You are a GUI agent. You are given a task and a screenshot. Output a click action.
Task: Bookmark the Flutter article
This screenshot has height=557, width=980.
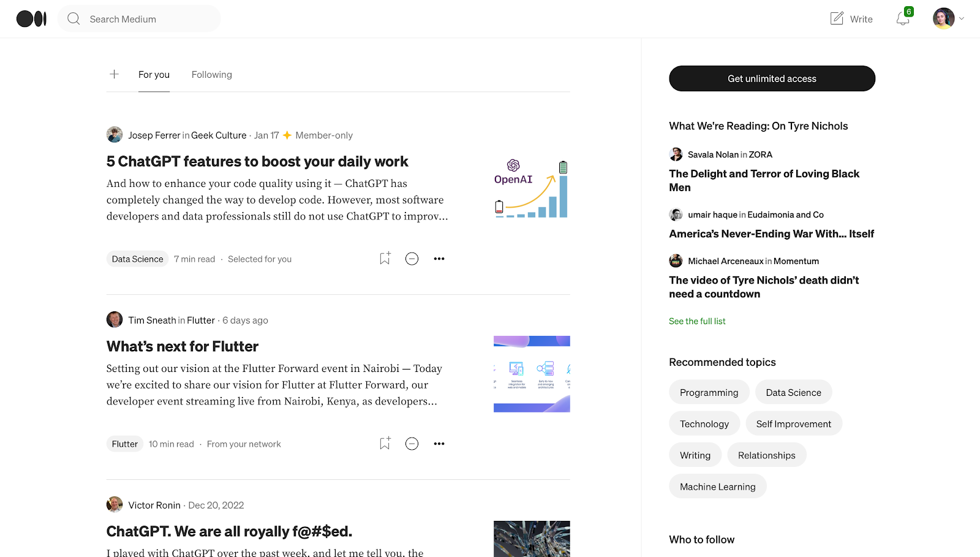tap(385, 443)
